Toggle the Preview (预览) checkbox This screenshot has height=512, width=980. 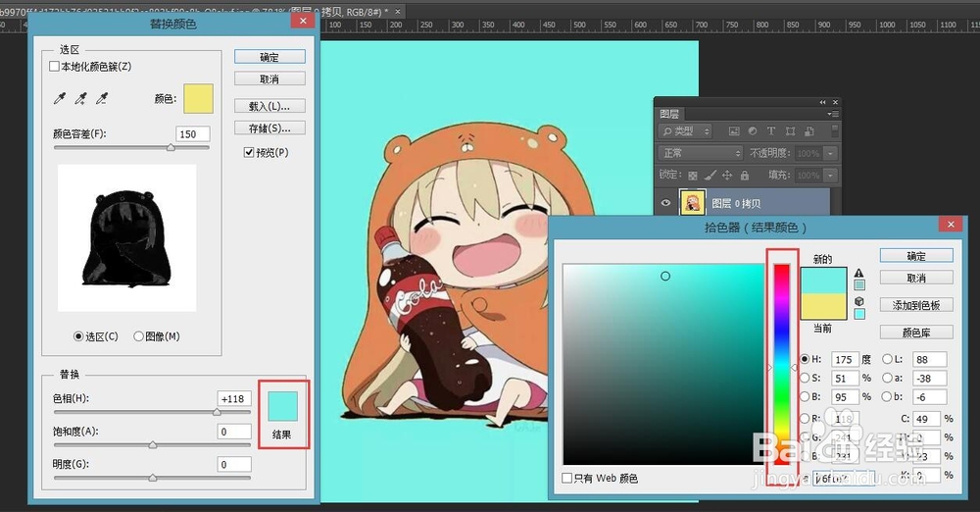click(x=249, y=152)
